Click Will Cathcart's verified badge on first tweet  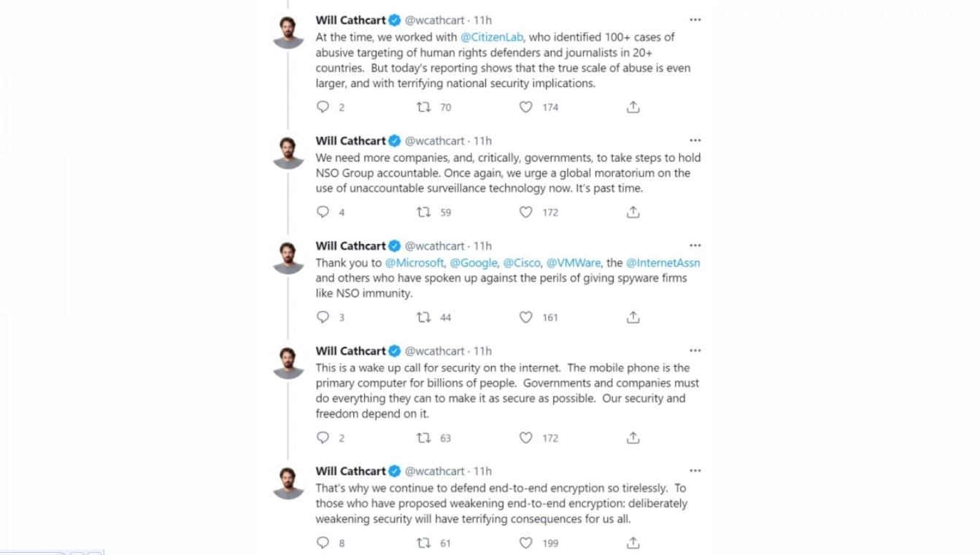[x=394, y=19]
